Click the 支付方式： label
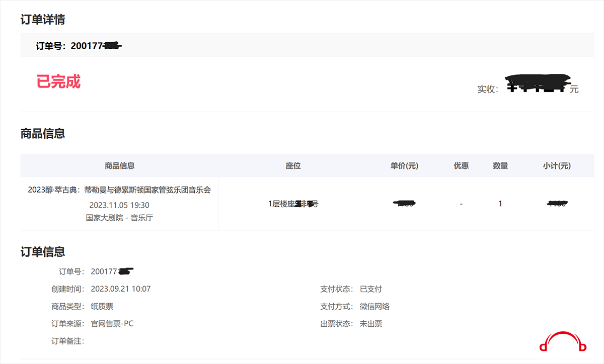 (337, 307)
